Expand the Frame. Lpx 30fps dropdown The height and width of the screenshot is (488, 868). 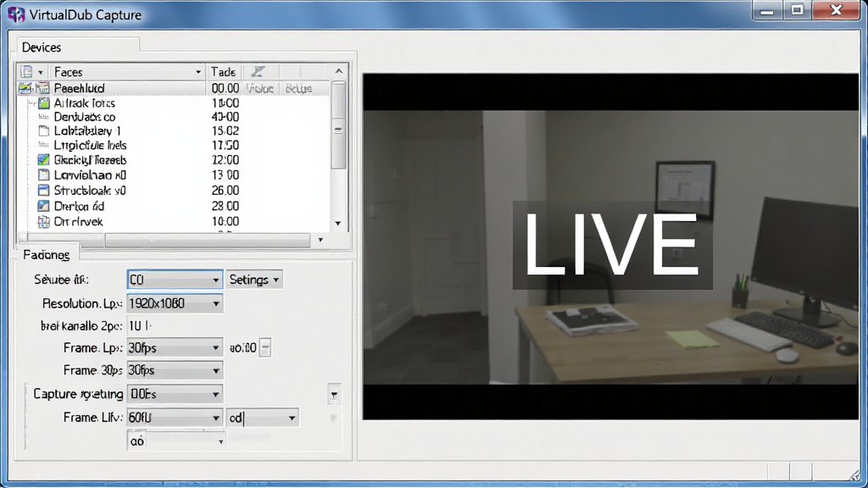point(175,348)
